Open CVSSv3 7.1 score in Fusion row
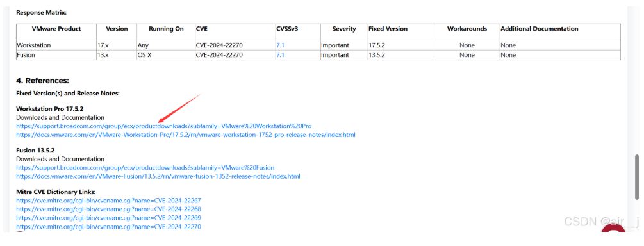Viewport: 644px width, 246px height. coord(280,55)
